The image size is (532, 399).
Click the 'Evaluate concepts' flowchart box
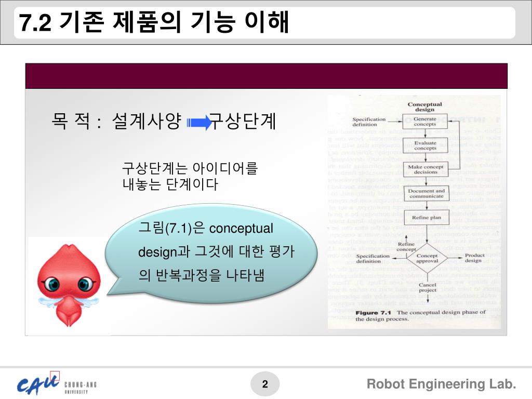(425, 145)
